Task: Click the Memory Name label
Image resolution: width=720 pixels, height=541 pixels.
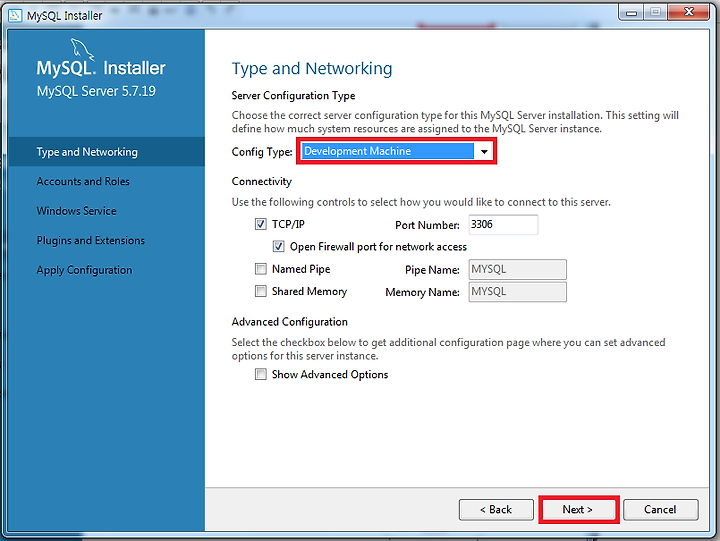Action: click(422, 292)
